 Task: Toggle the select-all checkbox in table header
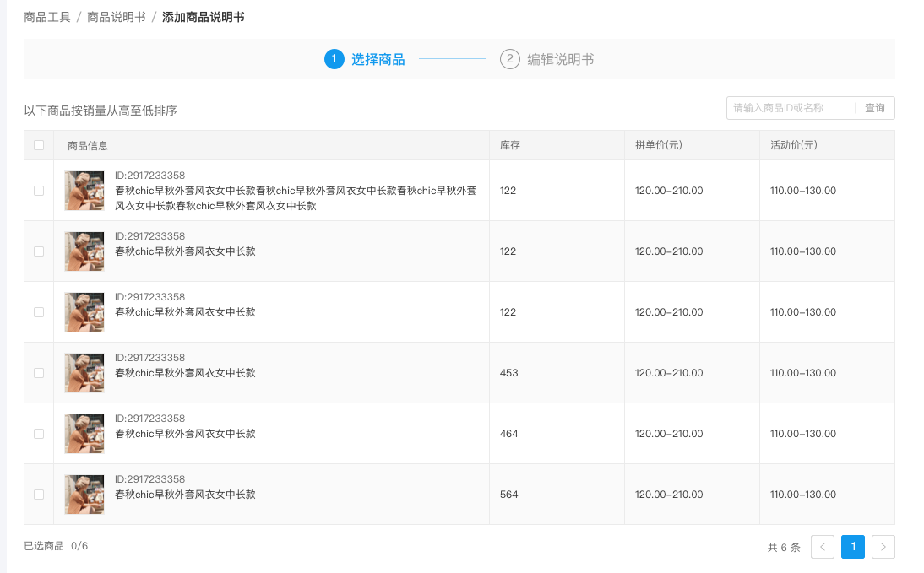pyautogui.click(x=39, y=145)
